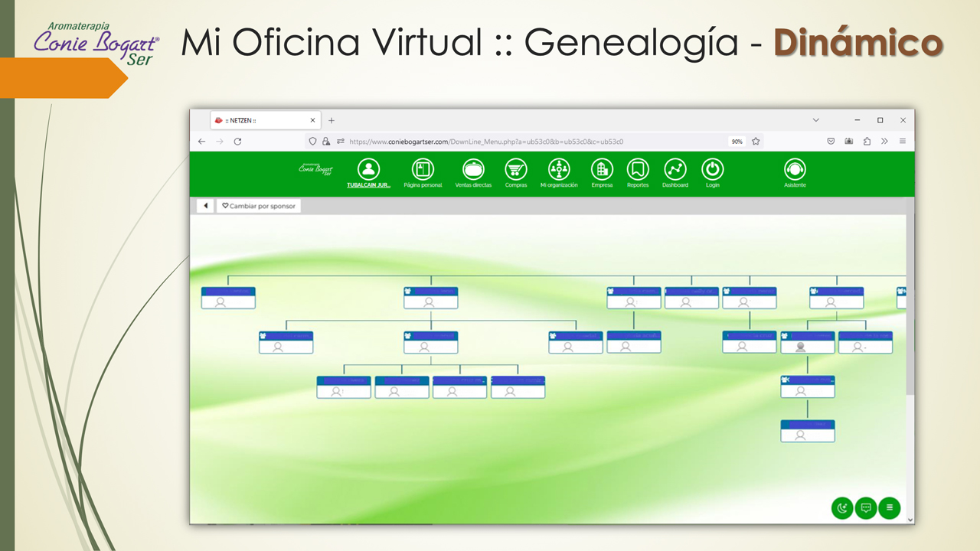Open a new tab with plus button

click(x=332, y=120)
